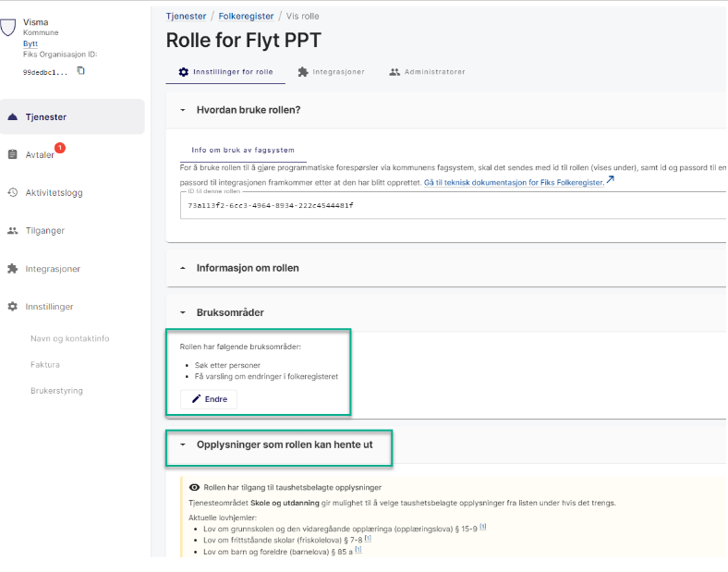This screenshot has width=728, height=572.
Task: Switch to the Administratorer tab
Action: (x=427, y=71)
